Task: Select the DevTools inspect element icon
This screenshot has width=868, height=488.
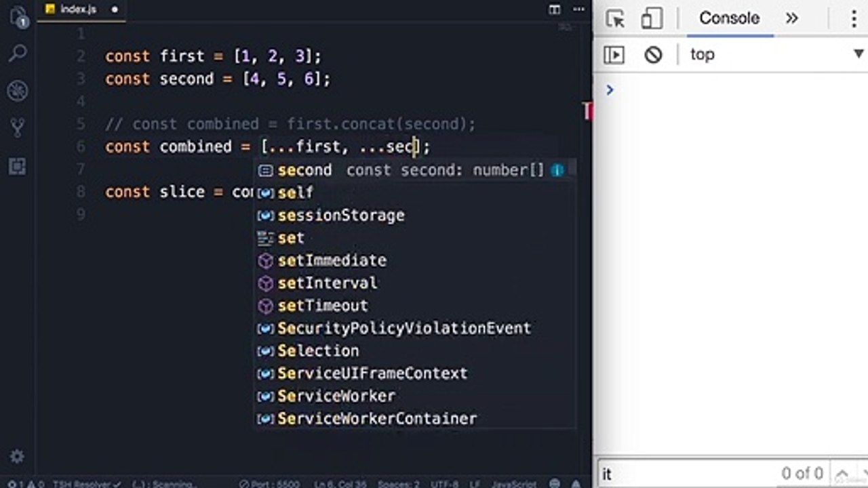Action: [x=615, y=18]
